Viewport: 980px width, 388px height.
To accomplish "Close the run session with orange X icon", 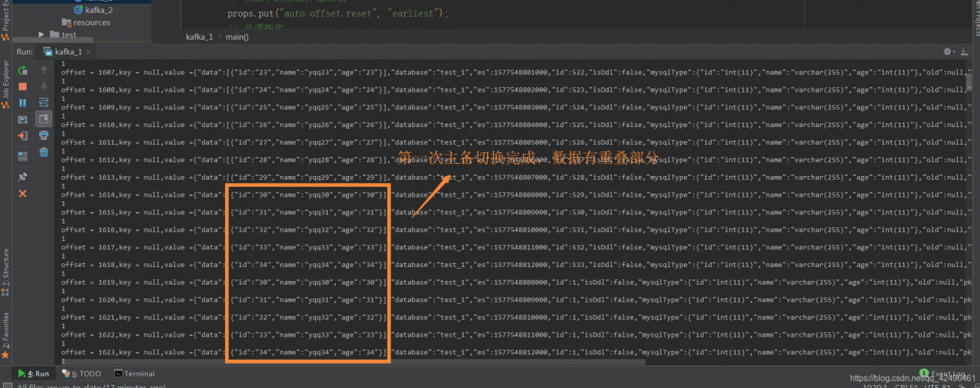I will 22,194.
